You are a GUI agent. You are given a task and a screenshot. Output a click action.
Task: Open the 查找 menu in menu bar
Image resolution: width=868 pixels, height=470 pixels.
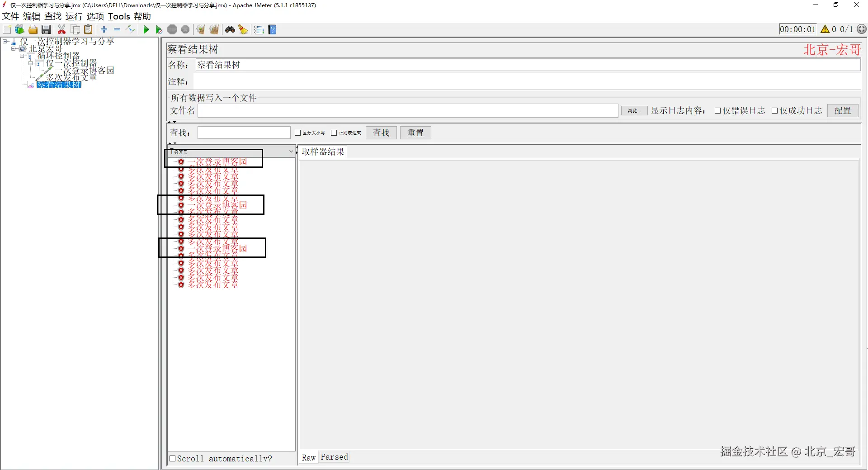[53, 16]
